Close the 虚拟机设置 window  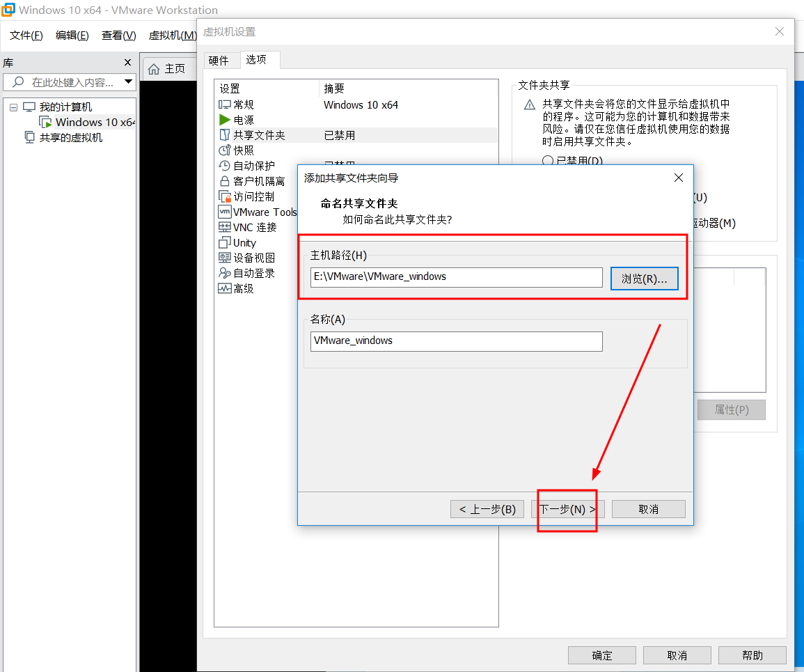click(780, 31)
